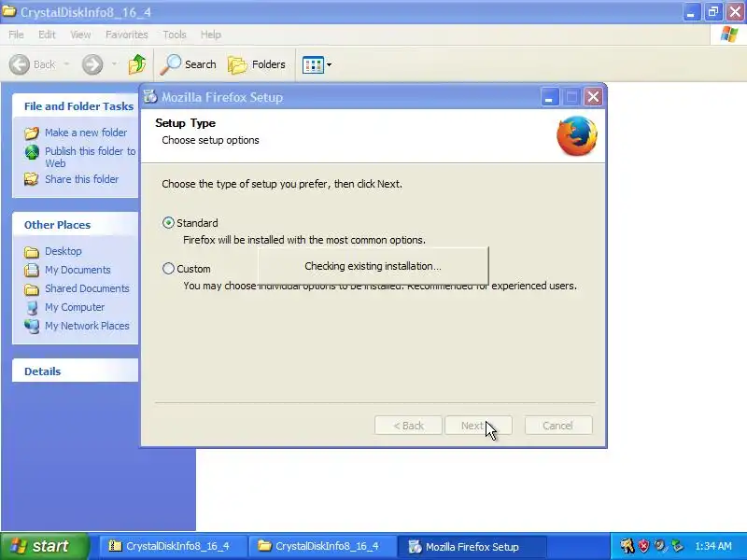Click the My Computer icon

[x=32, y=308]
